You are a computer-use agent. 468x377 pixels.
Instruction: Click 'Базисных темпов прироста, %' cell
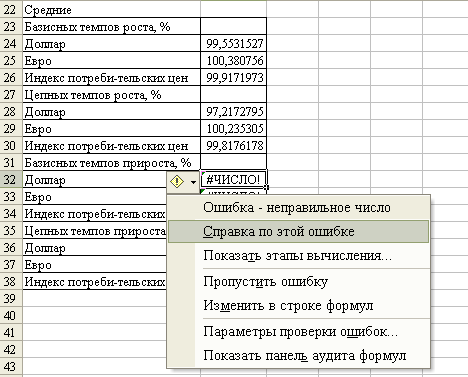pos(111,163)
